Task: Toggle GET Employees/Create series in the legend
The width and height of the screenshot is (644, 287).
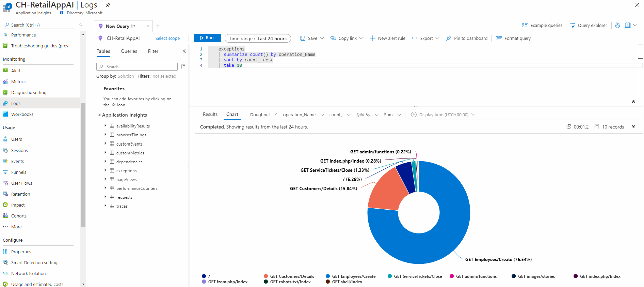Action: [x=353, y=276]
